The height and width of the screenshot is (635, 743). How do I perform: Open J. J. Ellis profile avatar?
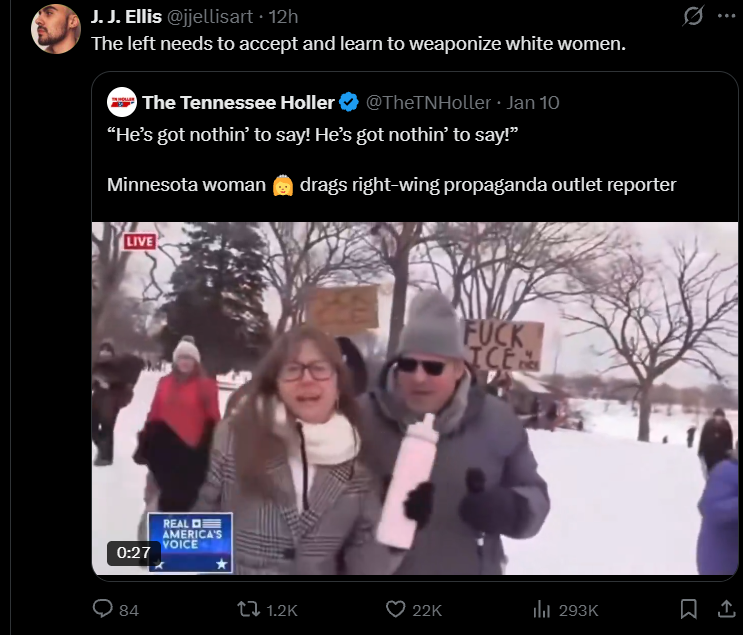[x=56, y=29]
